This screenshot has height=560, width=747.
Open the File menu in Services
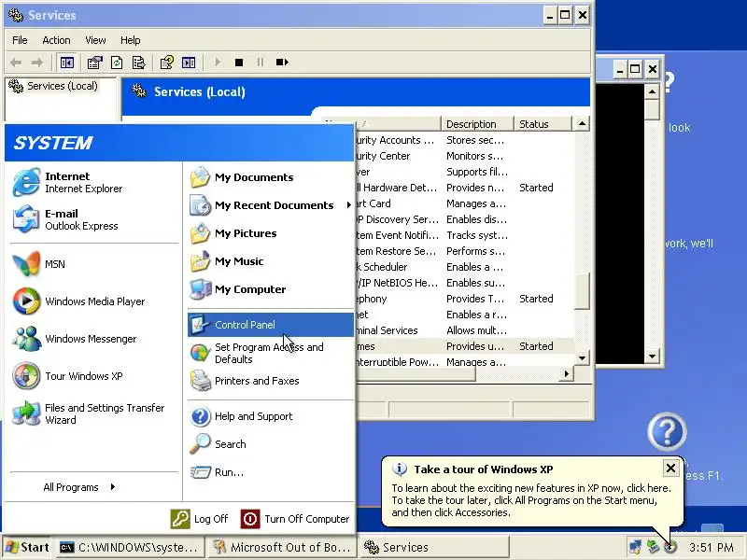(20, 40)
